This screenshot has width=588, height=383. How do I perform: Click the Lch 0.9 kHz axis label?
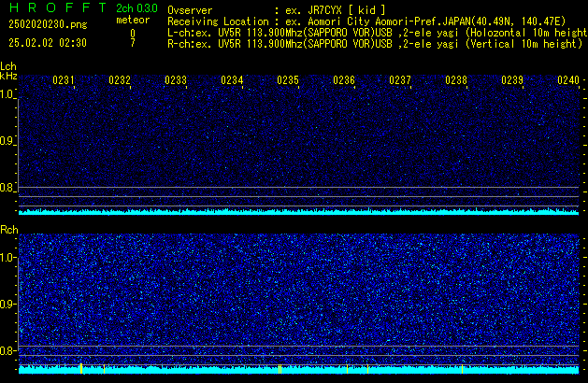(x=7, y=141)
